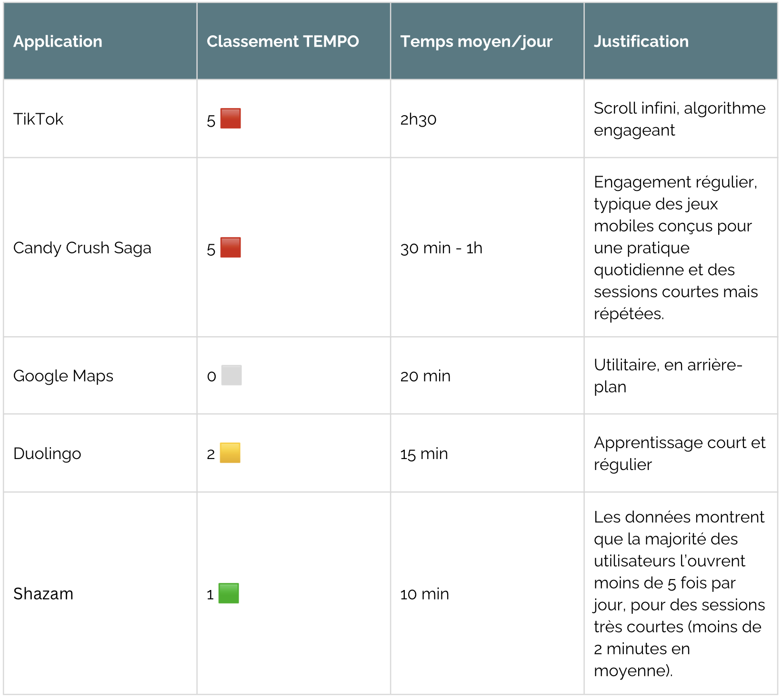The width and height of the screenshot is (782, 700).
Task: Click the red square beside Candy Crush Saga's rating
Action: (231, 248)
